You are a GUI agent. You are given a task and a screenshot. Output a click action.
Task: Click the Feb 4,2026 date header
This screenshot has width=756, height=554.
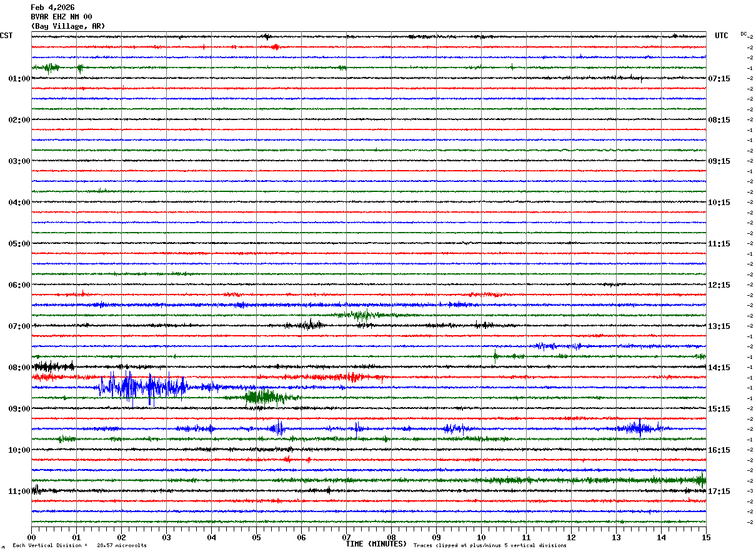pyautogui.click(x=52, y=8)
